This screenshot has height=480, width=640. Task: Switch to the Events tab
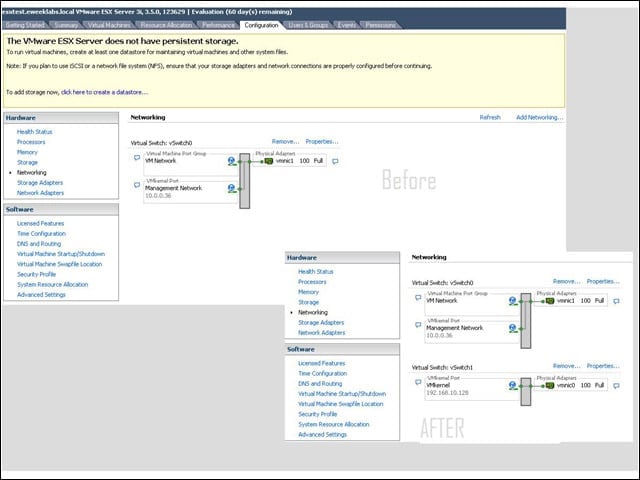(347, 25)
